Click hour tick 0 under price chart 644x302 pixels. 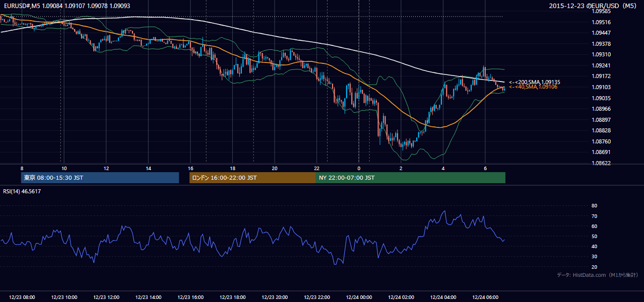pyautogui.click(x=359, y=168)
